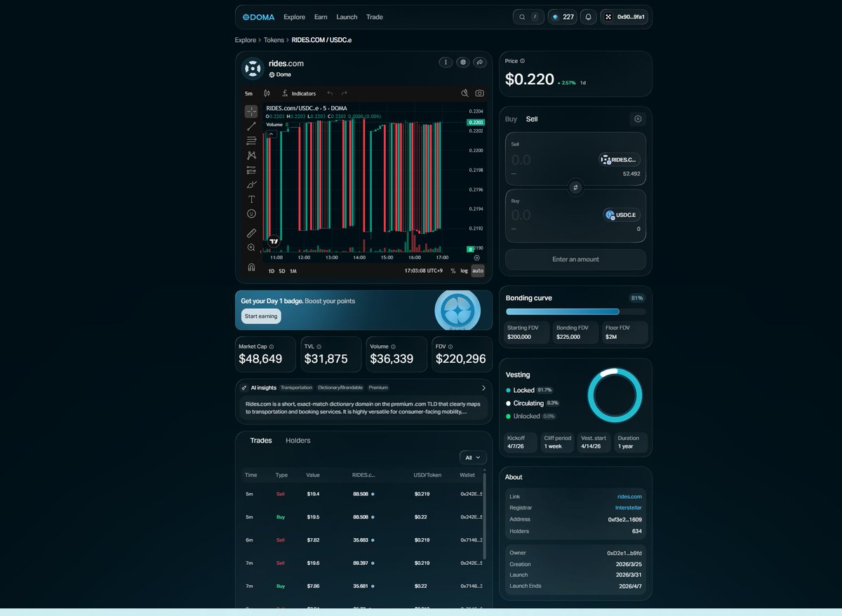Open the emoji icons tool
Screen dimensions: 842x616
click(251, 213)
